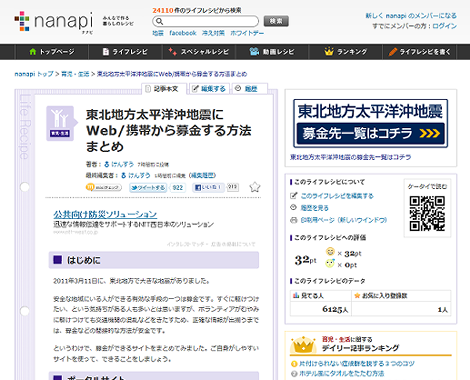Screen dimensions: 470x380
Task: Open ライフレシピを書く navigation item
Action: pos(419,52)
